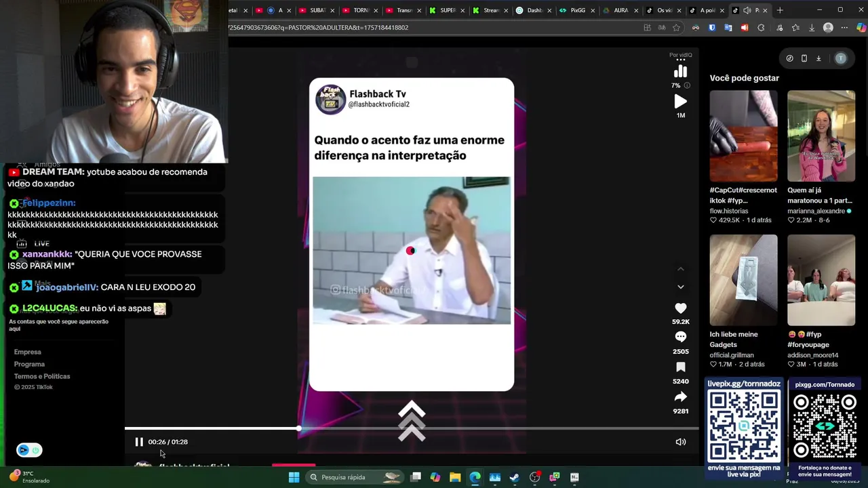Switch to the AURA browser tab
This screenshot has height=488, width=868.
pyautogui.click(x=620, y=10)
